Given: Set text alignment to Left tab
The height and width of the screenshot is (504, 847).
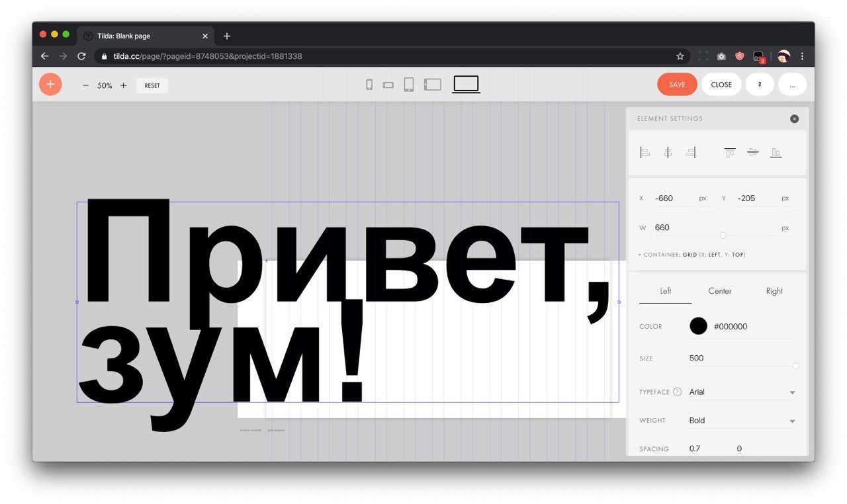Looking at the screenshot, I should pyautogui.click(x=666, y=291).
